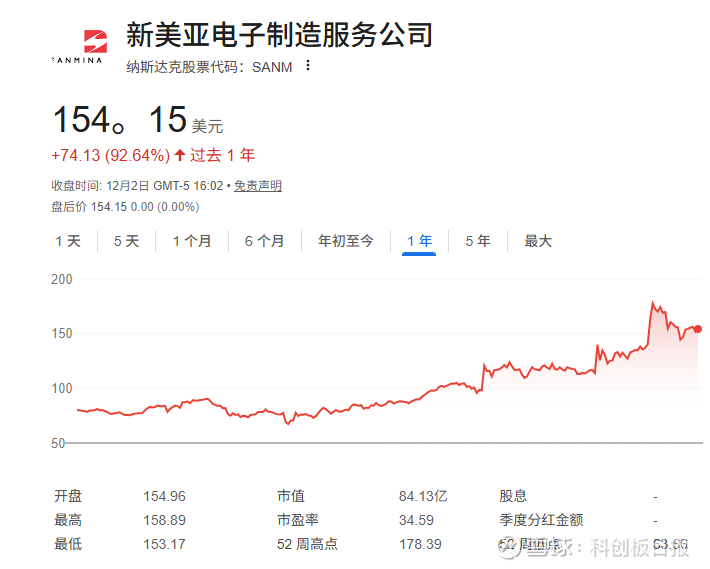Click the low price 153.17
Image resolution: width=710 pixels, height=569 pixels.
tap(164, 545)
